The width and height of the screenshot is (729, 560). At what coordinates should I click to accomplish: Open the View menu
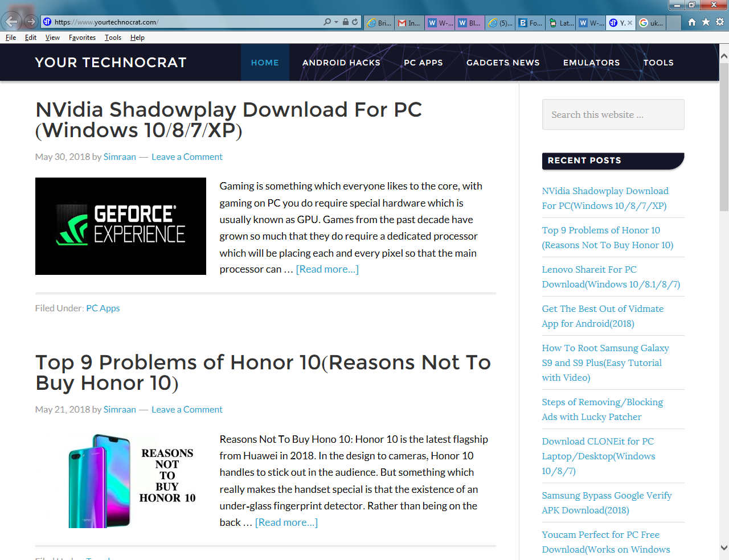[x=52, y=38]
